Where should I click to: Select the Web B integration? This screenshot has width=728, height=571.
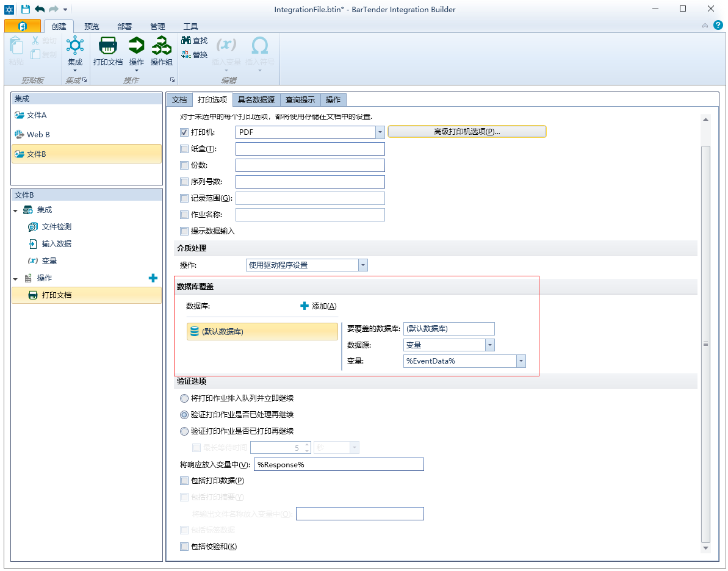pos(38,135)
